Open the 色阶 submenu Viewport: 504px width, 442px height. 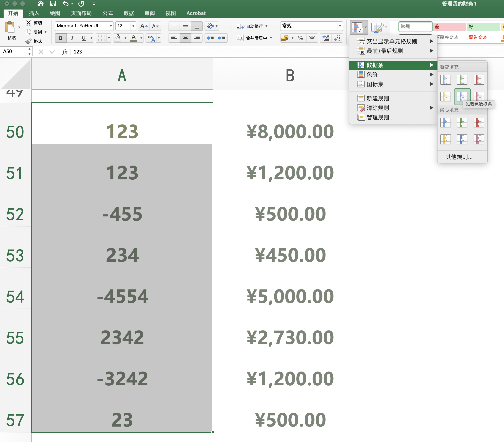pyautogui.click(x=372, y=74)
